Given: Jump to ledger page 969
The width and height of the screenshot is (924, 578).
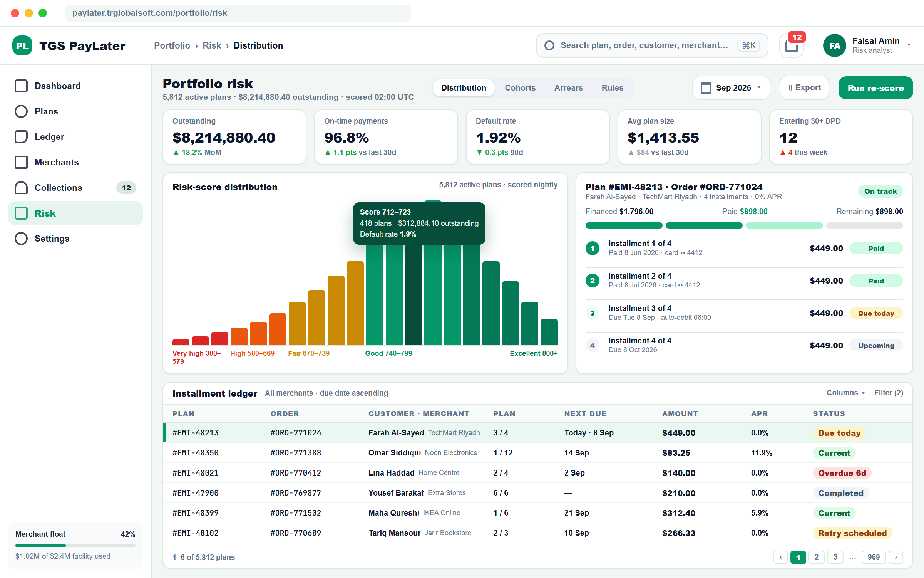Looking at the screenshot, I should coord(874,557).
